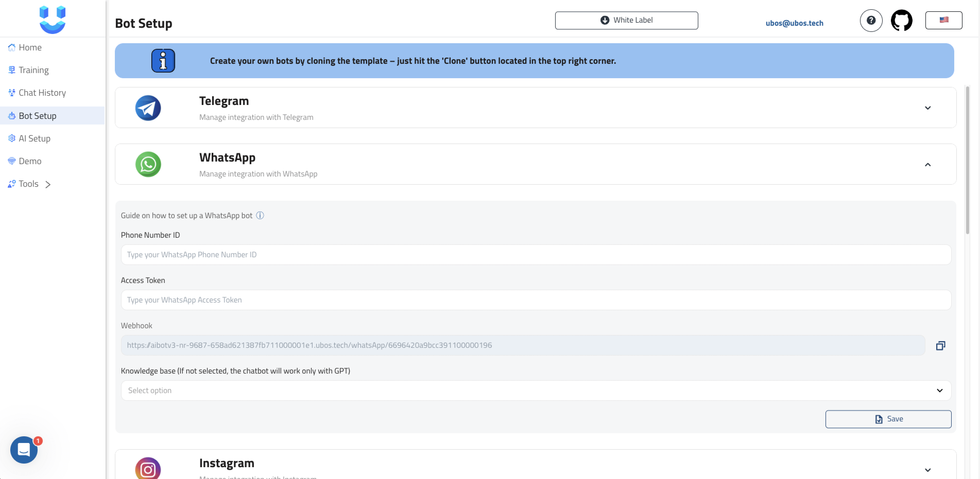Click the green WhatsApp logo icon
The width and height of the screenshot is (980, 479).
(148, 164)
